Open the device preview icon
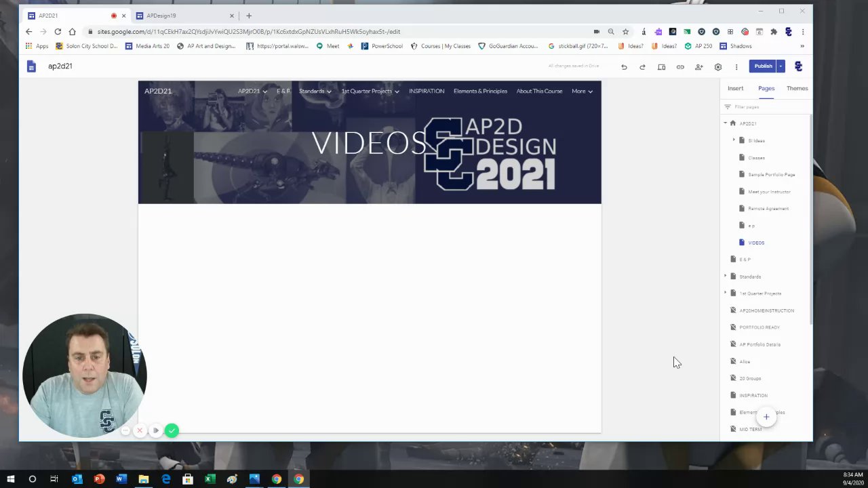The image size is (868, 488). point(661,66)
